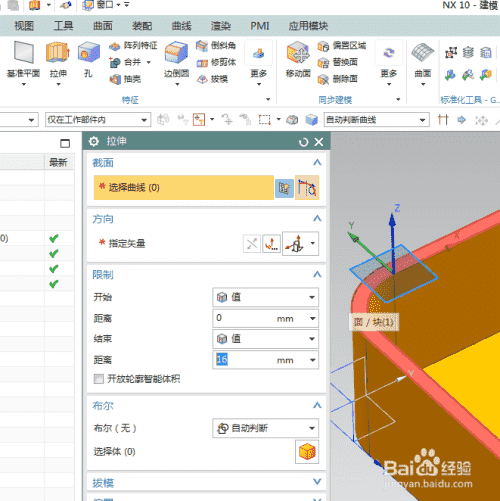Click the select body cube icon

(x=307, y=452)
